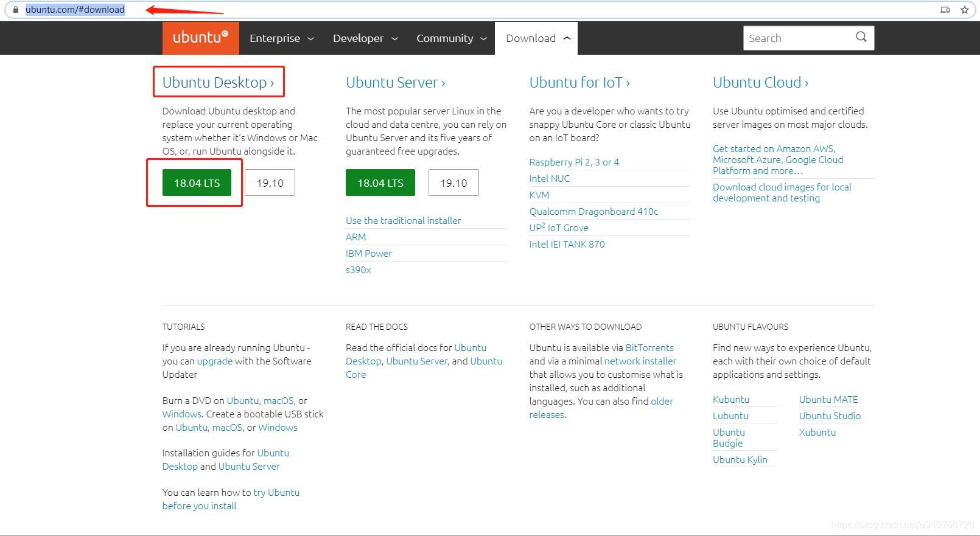Open the Ubuntu Core docs link
Viewport: 980px width, 536px height.
click(424, 367)
